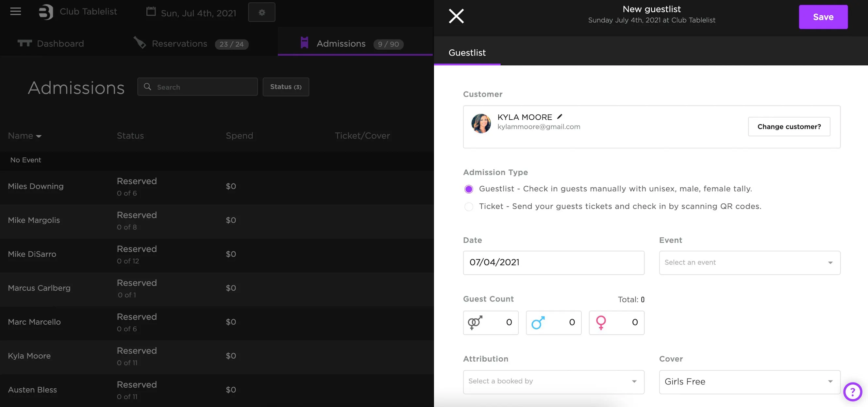Select the Guestlist admission type radio
This screenshot has height=407, width=868.
tap(469, 189)
